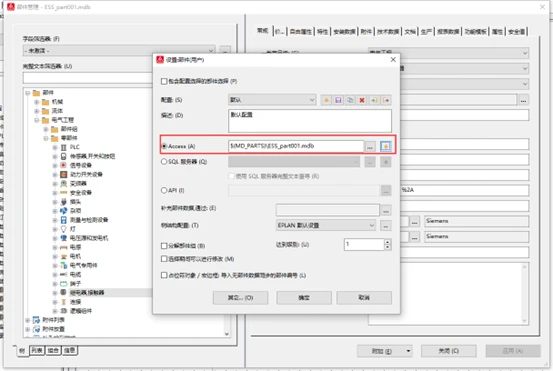Expand the fluid folder node

point(37,111)
